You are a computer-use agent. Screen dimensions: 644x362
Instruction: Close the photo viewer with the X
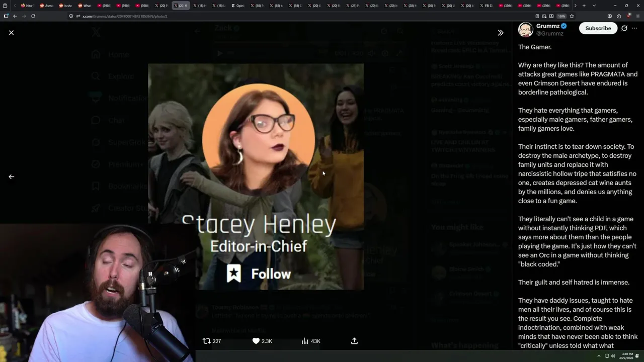tap(11, 33)
